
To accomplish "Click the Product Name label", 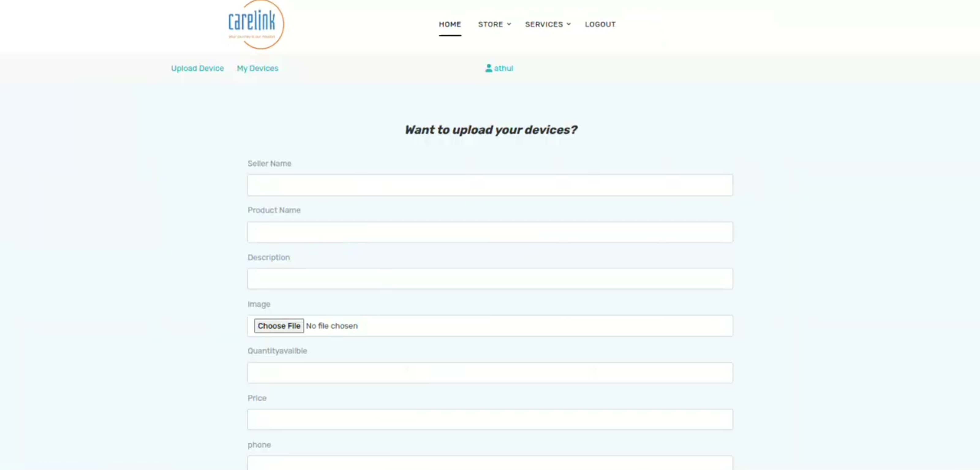I will tap(274, 210).
